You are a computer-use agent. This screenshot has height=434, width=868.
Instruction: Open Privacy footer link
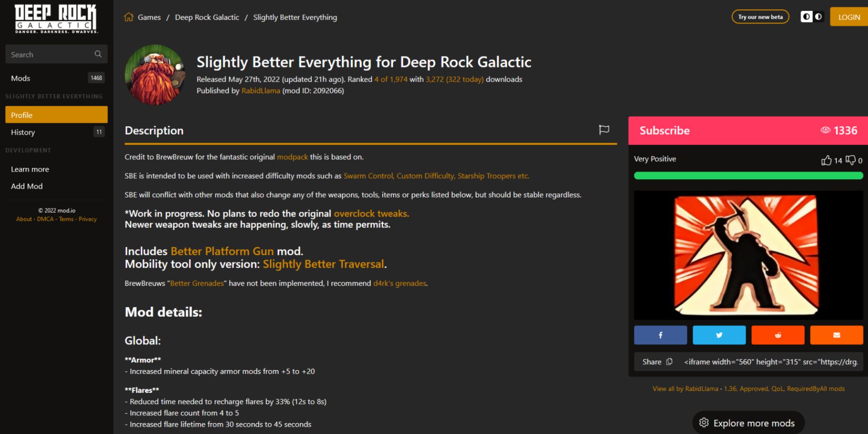[88, 219]
